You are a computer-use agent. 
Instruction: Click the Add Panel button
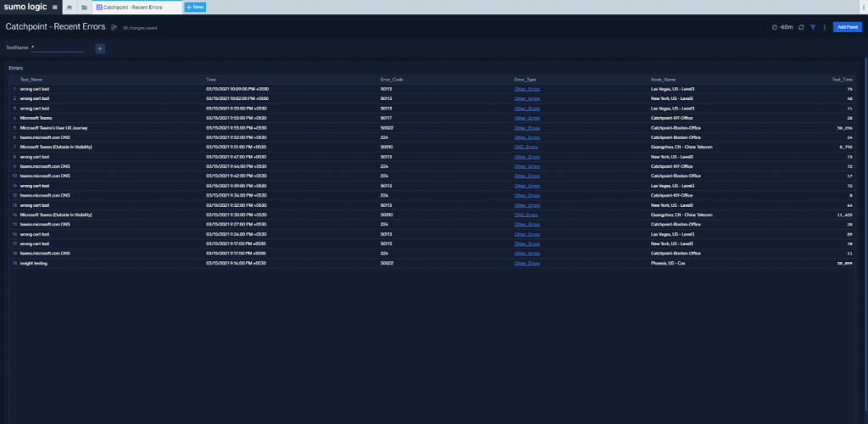[848, 27]
